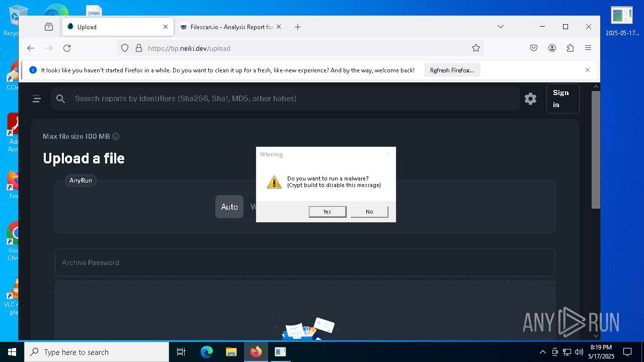Click the address bar URL
This screenshot has width=644, height=362.
pos(189,48)
